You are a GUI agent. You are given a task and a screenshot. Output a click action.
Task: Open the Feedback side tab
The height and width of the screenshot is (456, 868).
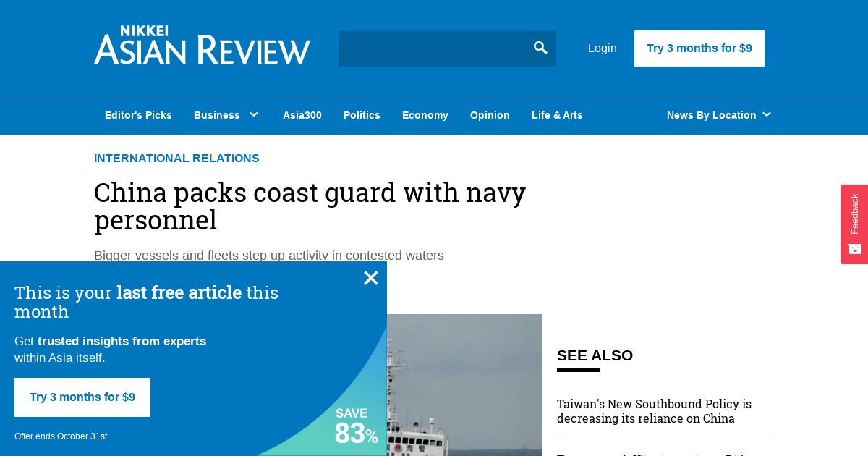(854, 224)
